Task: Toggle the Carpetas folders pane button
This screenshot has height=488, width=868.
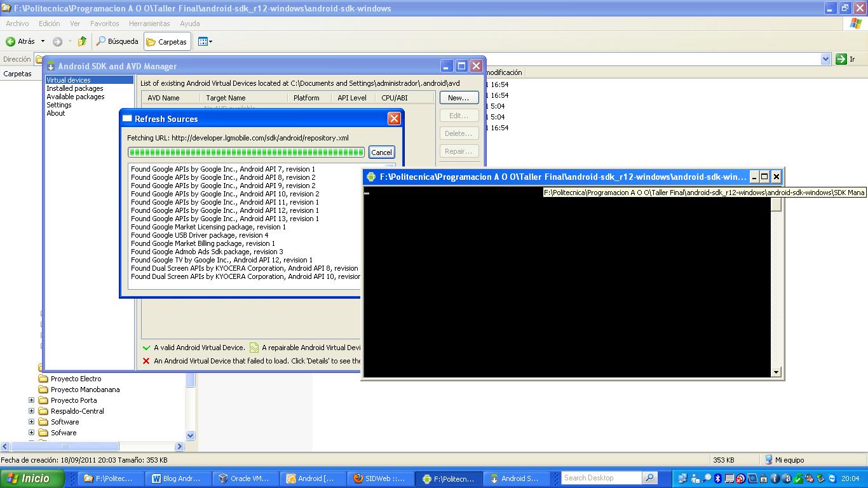Action: point(166,42)
